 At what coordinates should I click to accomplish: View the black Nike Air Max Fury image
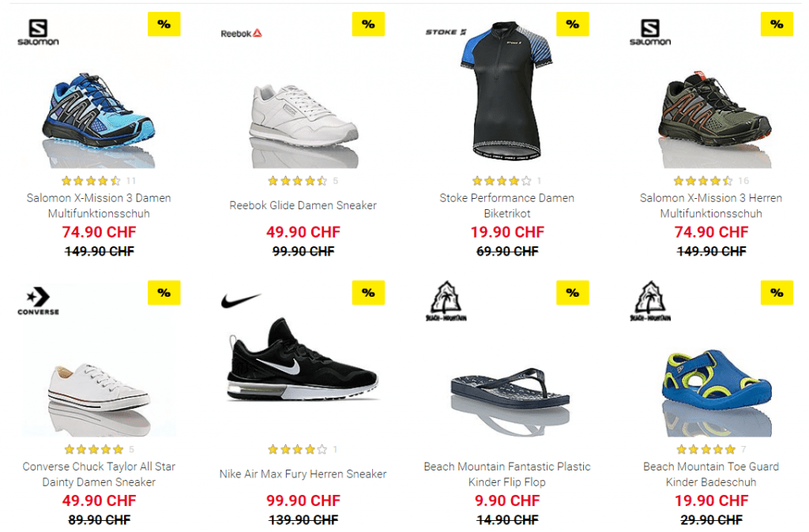pos(303,359)
